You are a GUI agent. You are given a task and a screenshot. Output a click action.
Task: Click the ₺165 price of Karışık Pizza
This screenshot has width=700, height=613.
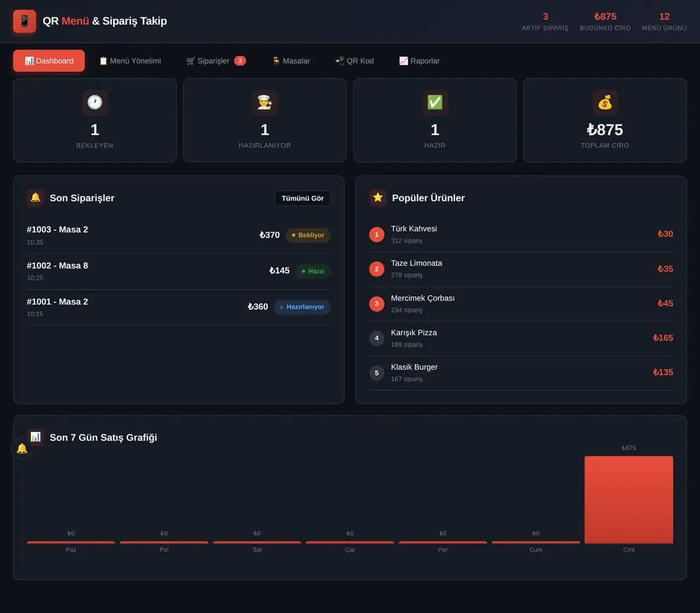pyautogui.click(x=663, y=338)
